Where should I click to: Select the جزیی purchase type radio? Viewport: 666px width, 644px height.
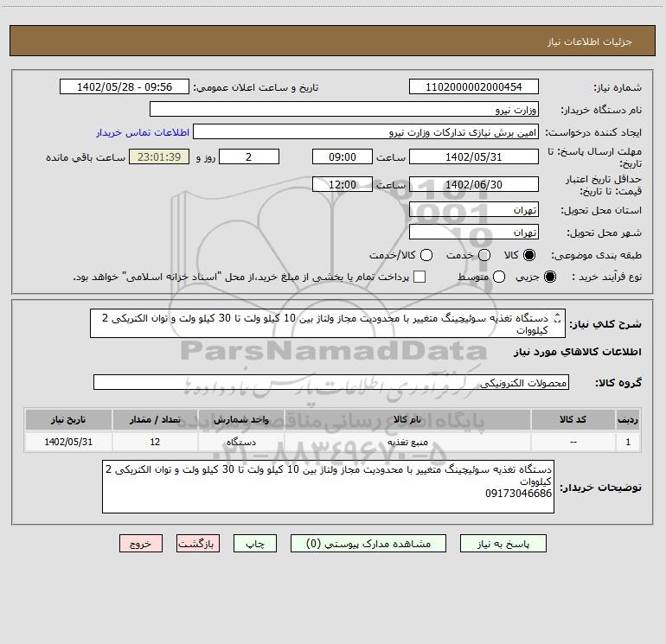[x=549, y=277]
